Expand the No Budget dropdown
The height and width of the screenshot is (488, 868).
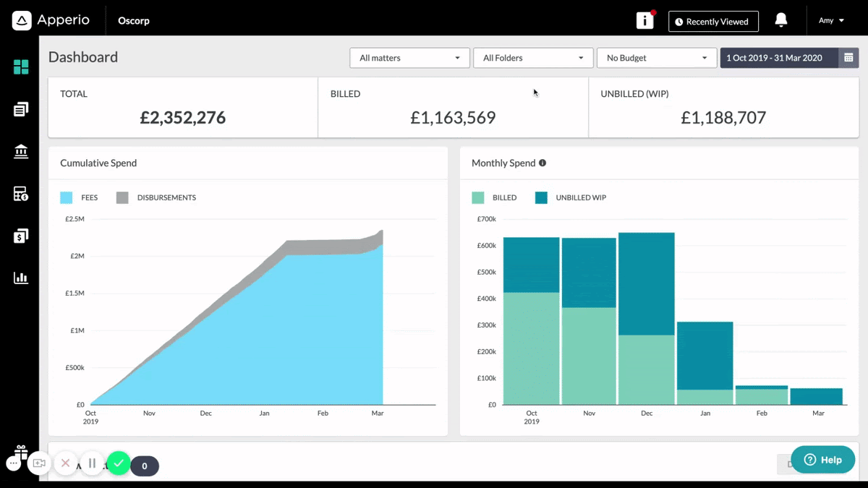tap(657, 58)
